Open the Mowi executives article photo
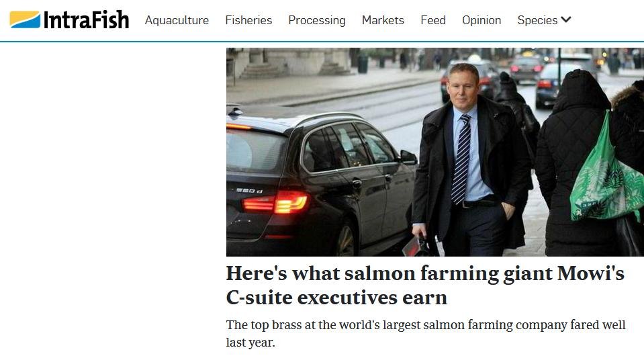 click(435, 152)
